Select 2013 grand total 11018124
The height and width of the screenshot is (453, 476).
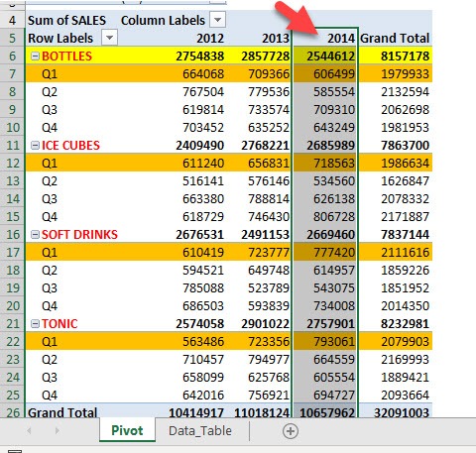pyautogui.click(x=262, y=412)
